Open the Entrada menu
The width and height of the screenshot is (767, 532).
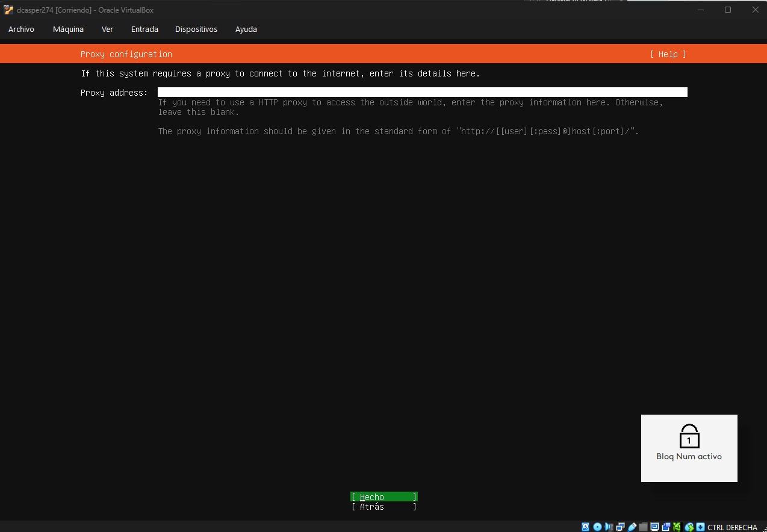144,29
